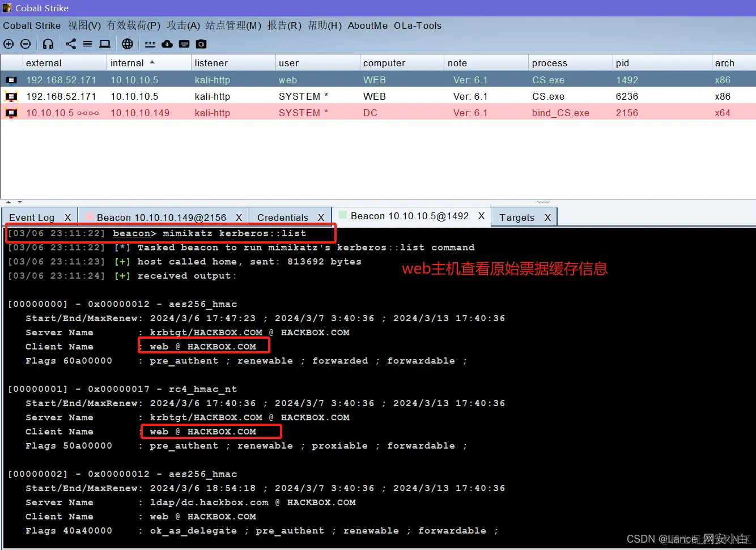The height and width of the screenshot is (550, 756).
Task: Click session icon of DC beacon row
Action: (11, 113)
